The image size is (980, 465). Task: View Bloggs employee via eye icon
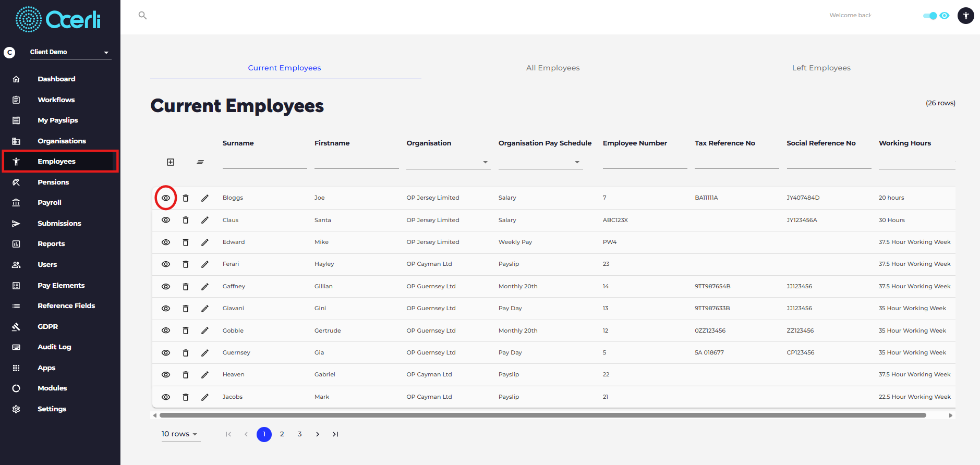pos(166,198)
